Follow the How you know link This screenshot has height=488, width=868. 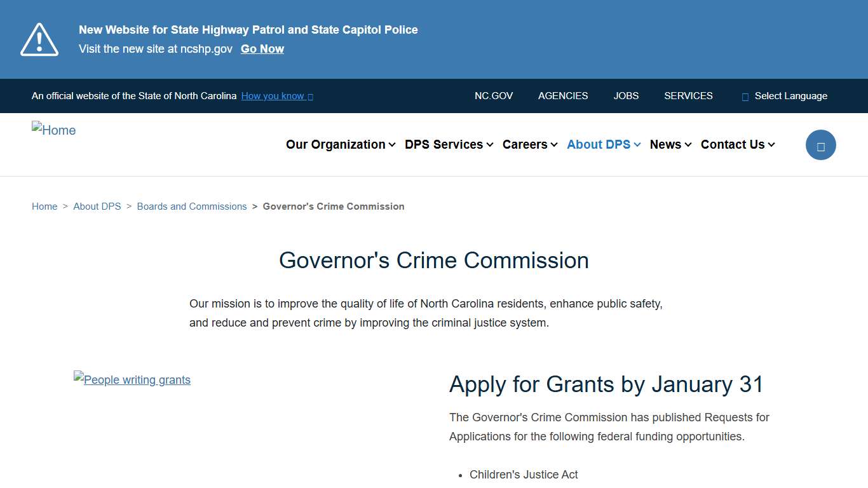pos(273,96)
